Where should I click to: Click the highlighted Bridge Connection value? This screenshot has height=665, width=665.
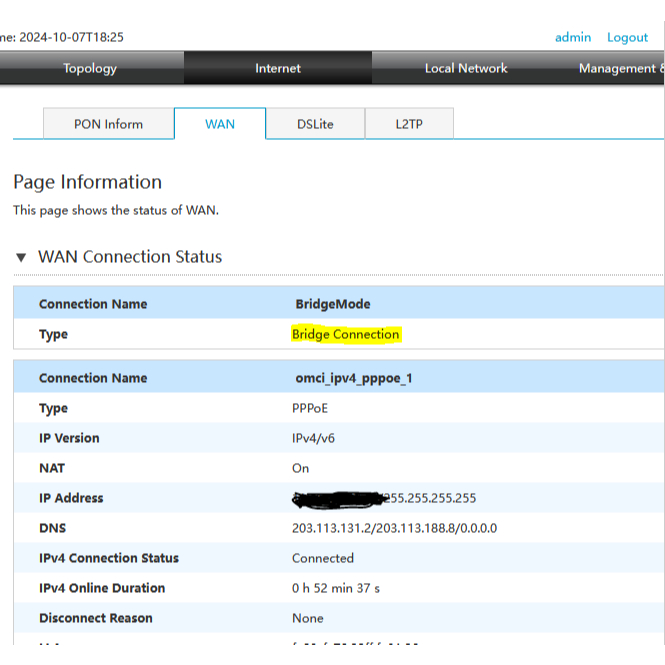pos(345,334)
